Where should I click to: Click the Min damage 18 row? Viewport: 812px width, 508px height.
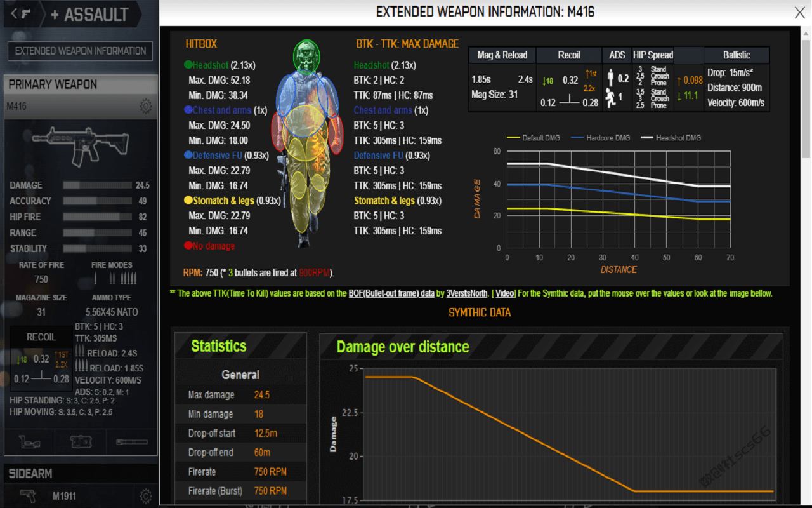point(241,414)
